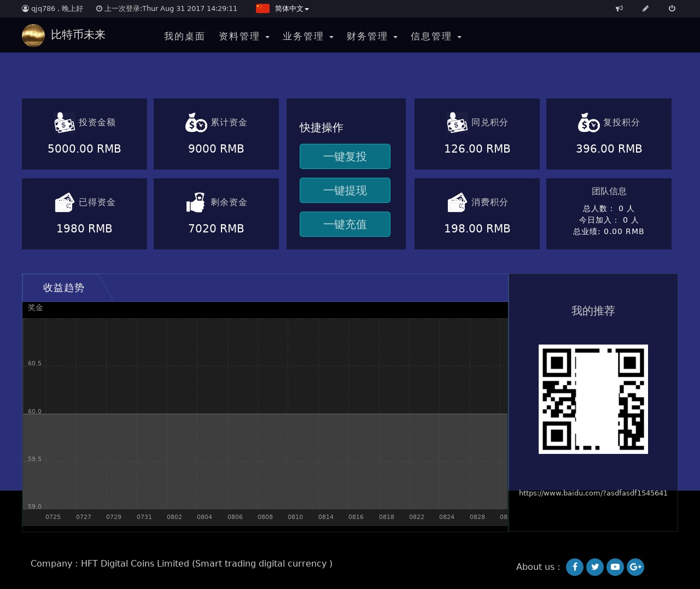Click the last login timestamp text

(x=171, y=9)
